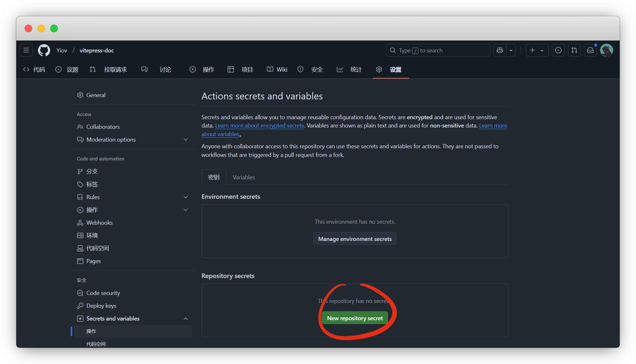Switch to the Variables tab
The width and height of the screenshot is (636, 364).
244,177
